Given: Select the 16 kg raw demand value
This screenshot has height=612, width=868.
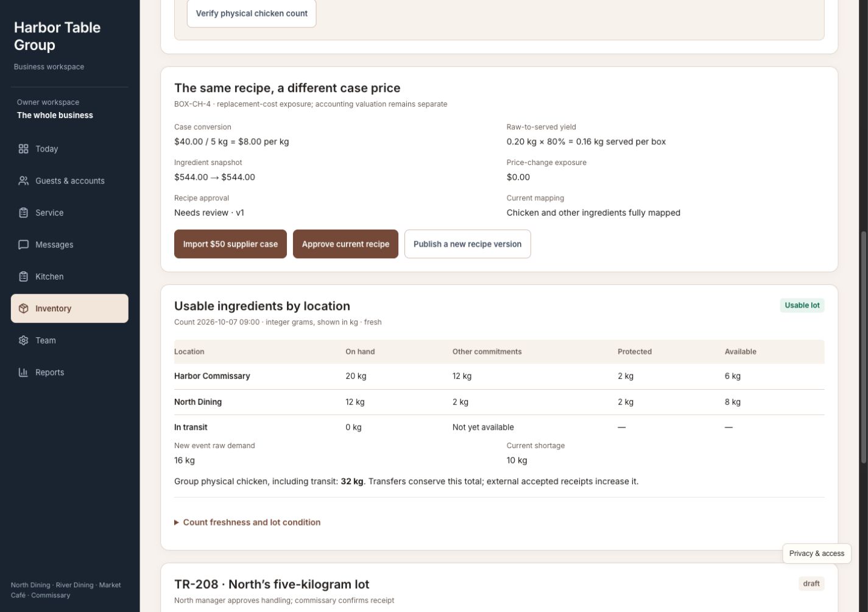Looking at the screenshot, I should (185, 460).
